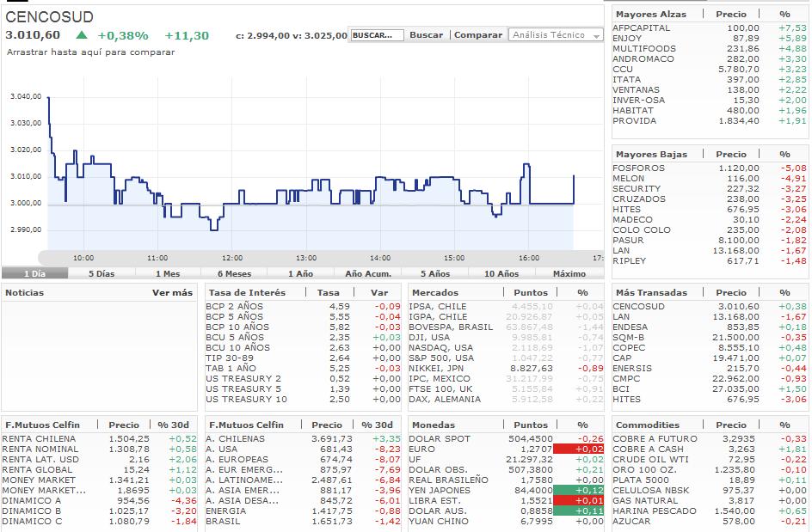Click YEN JAPONES in Monedas
The image size is (812, 532).
(440, 490)
